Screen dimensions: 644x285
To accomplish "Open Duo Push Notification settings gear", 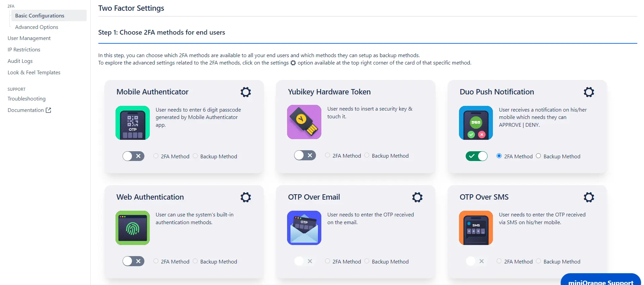I will [x=589, y=92].
